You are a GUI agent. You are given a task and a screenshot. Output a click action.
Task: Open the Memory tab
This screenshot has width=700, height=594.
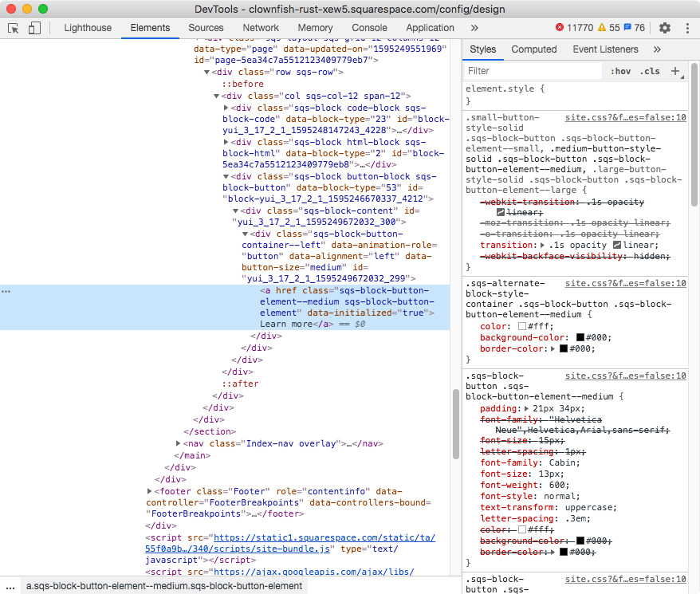pos(315,28)
